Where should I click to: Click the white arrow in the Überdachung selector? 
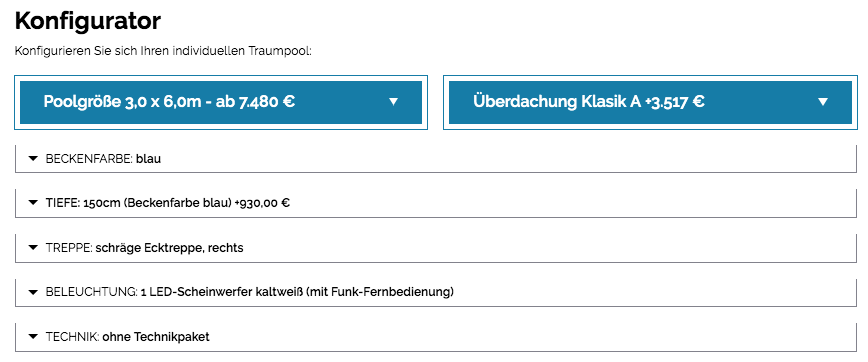(823, 101)
